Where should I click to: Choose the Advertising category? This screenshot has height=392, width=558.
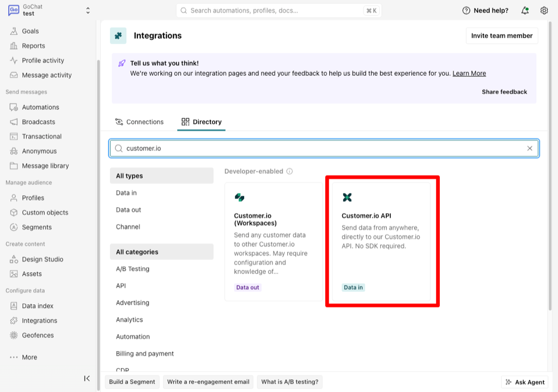click(132, 303)
